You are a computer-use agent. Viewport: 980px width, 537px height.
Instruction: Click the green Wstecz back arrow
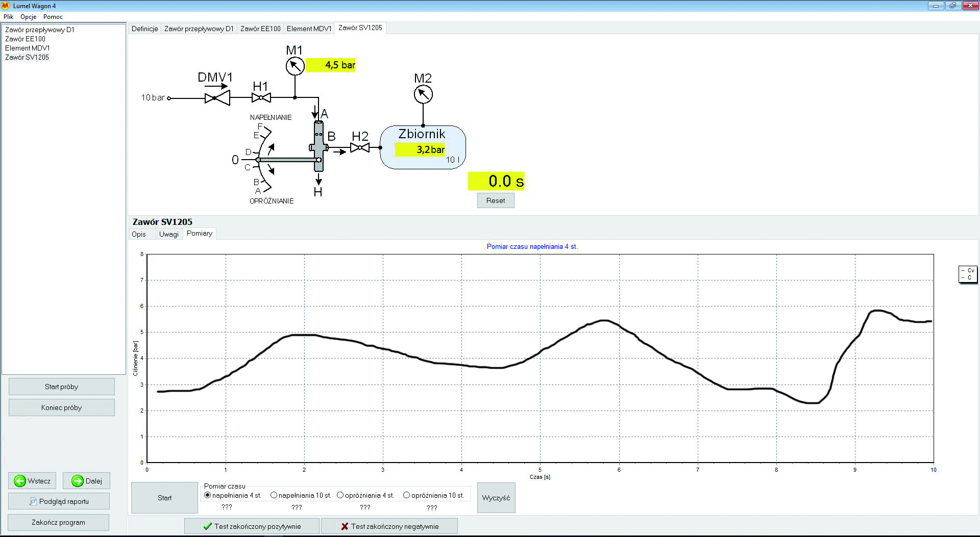20,481
